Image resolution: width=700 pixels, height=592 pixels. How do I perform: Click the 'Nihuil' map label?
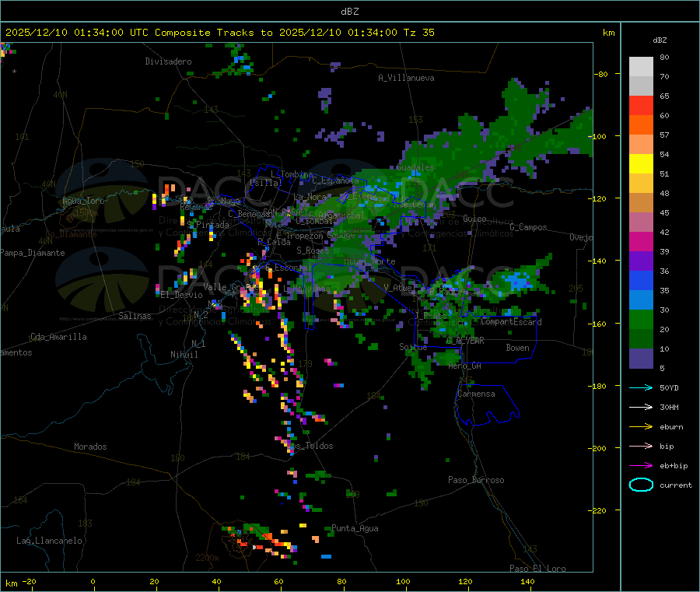[x=184, y=355]
